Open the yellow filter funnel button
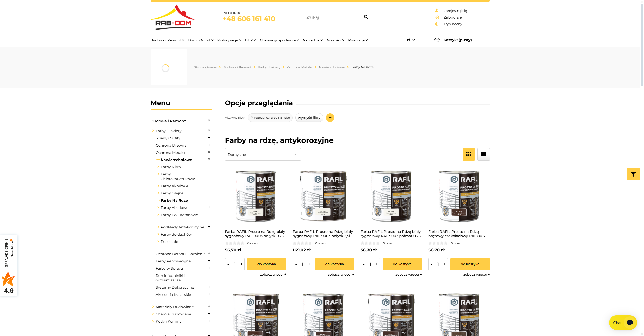Viewport: 644px width, 336px height. pyautogui.click(x=633, y=174)
